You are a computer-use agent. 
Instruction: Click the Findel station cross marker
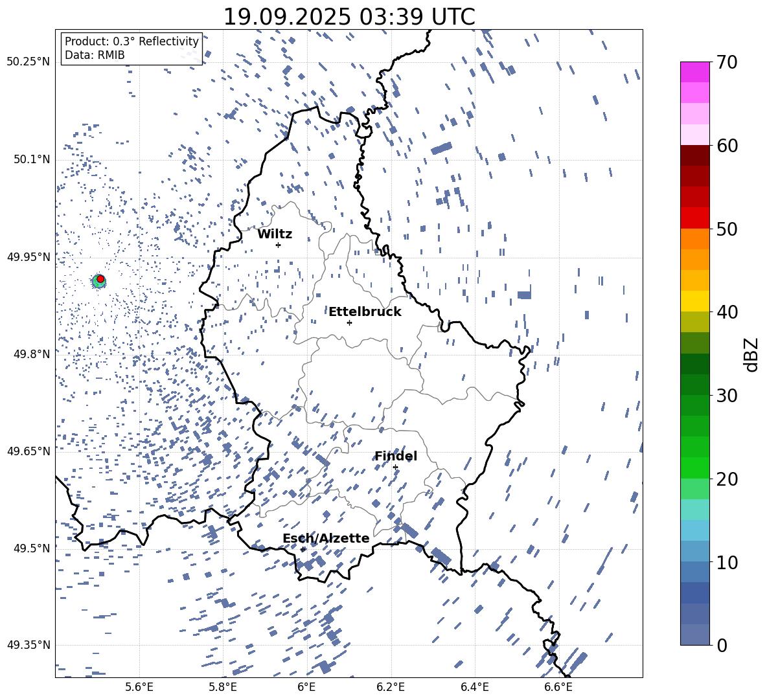(395, 468)
